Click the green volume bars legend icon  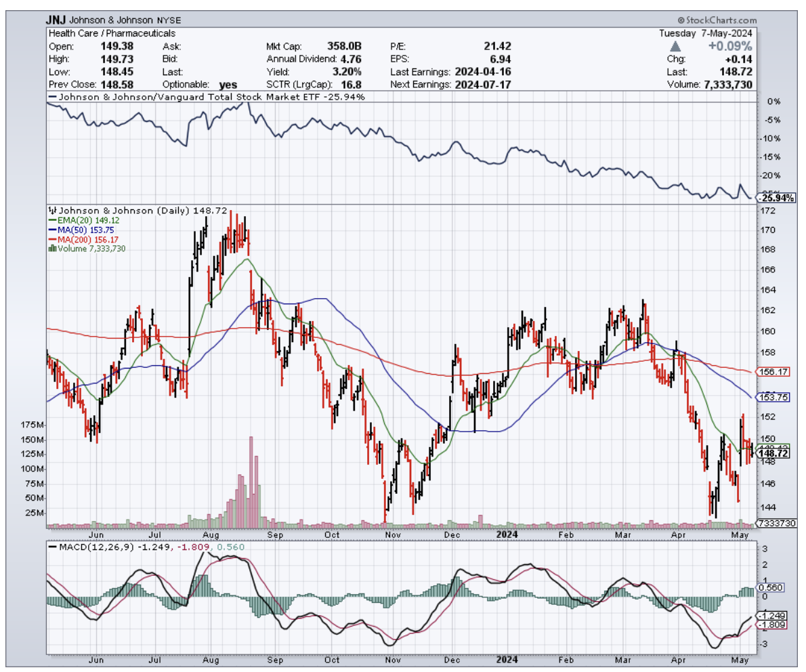[x=51, y=249]
